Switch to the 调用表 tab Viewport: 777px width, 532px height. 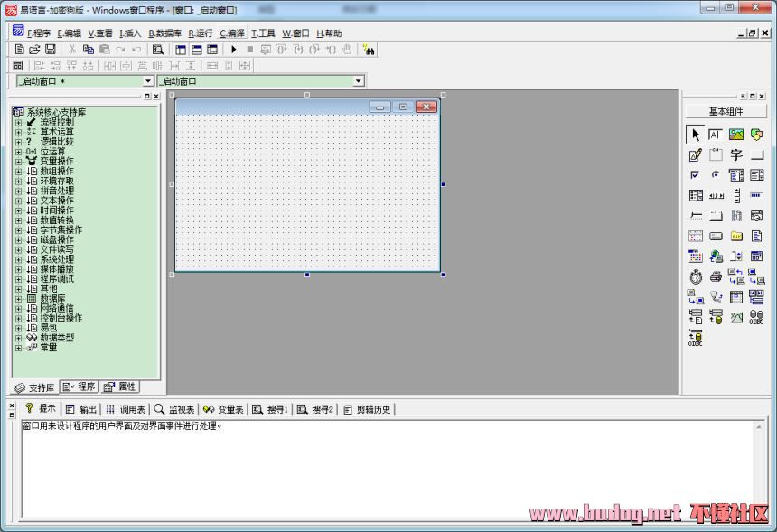click(x=126, y=409)
